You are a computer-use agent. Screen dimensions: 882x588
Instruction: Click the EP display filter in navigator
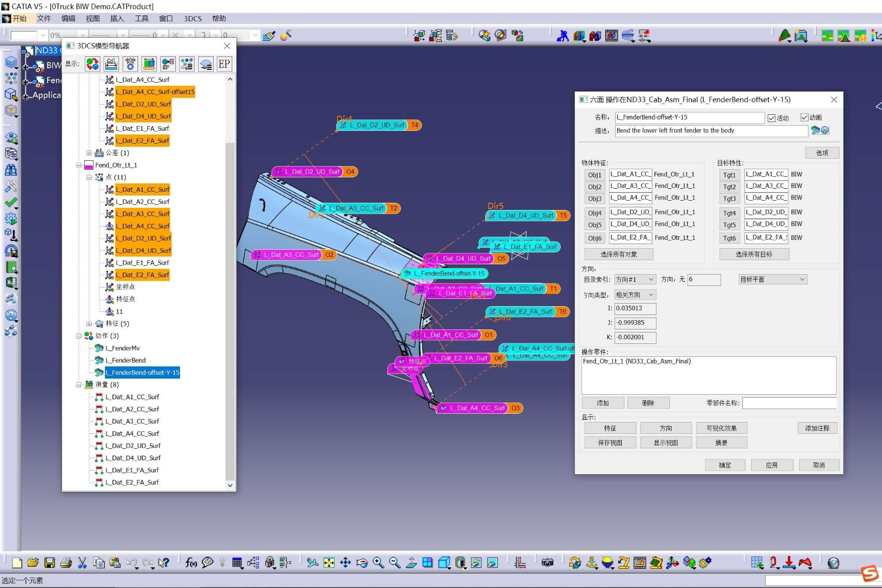pos(224,64)
